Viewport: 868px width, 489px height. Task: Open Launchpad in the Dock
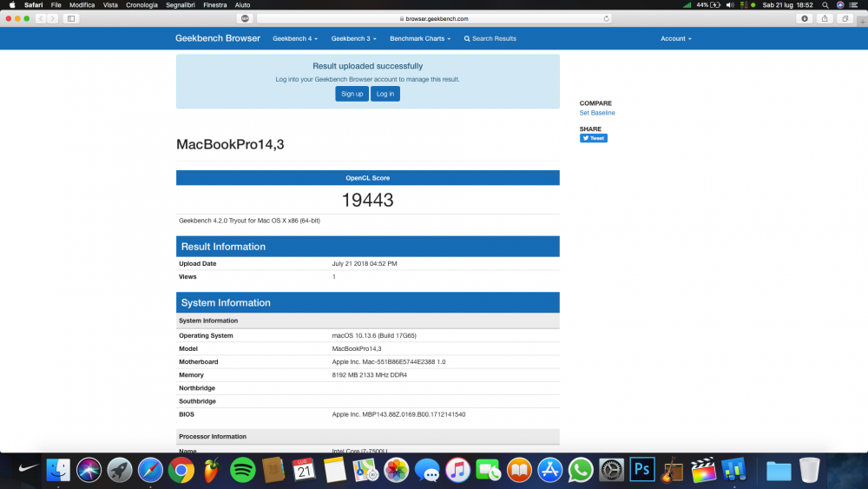click(120, 470)
